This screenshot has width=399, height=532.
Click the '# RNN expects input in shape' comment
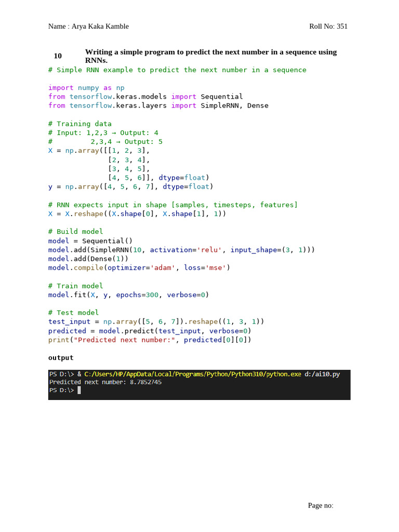172,205
